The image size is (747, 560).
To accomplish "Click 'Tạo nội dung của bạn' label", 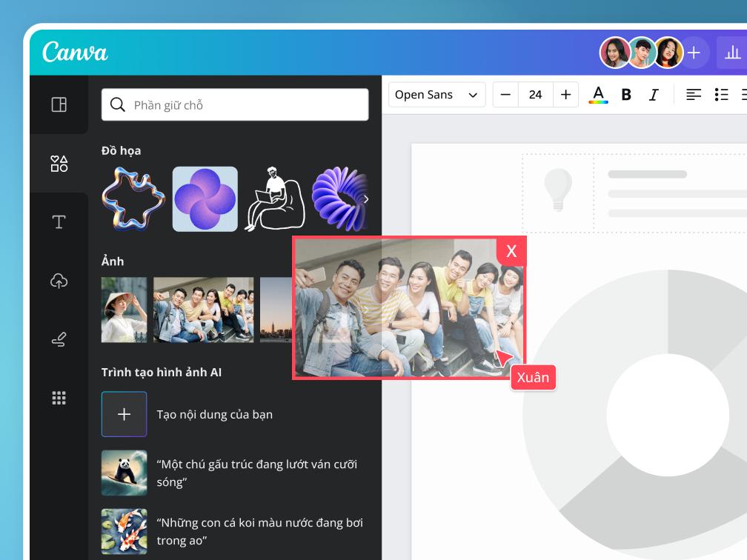I will pos(214,414).
